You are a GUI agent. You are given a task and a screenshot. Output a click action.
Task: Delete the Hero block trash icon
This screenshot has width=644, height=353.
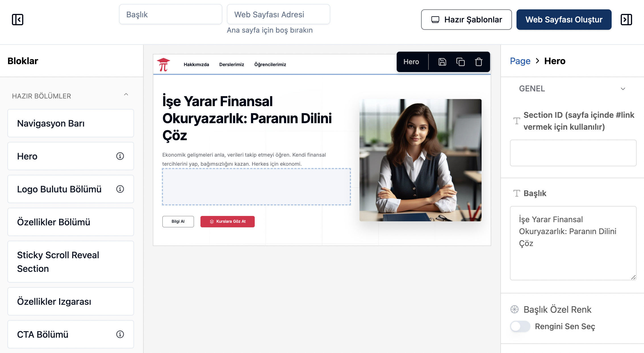[x=478, y=62]
